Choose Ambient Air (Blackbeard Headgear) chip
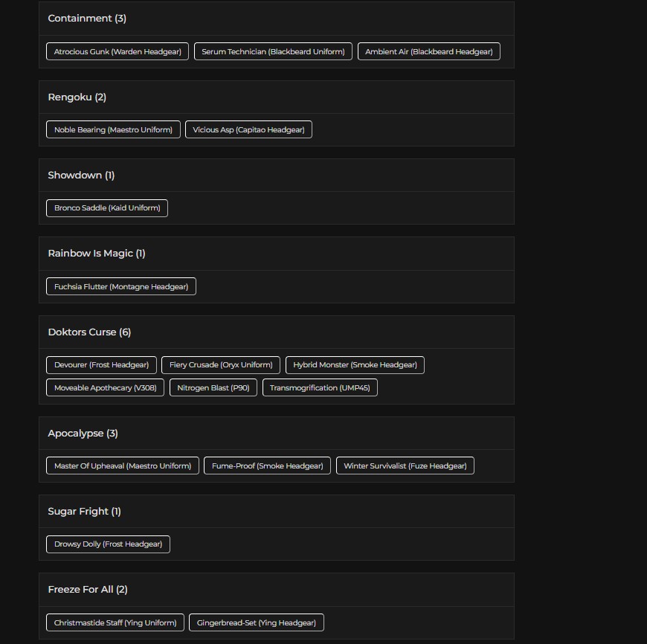The image size is (647, 644). click(x=428, y=51)
